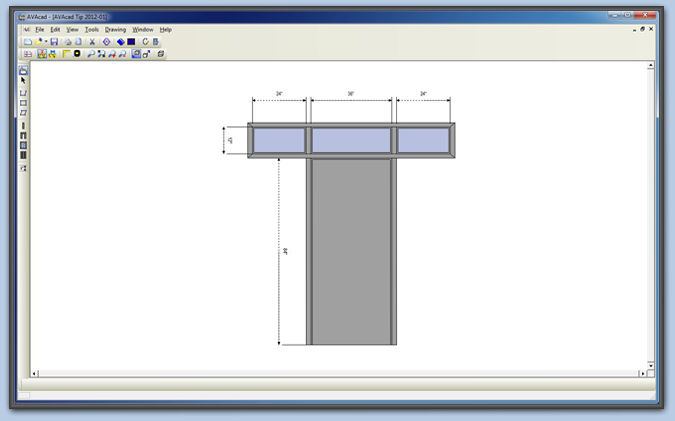Open the Tools menu

92,30
